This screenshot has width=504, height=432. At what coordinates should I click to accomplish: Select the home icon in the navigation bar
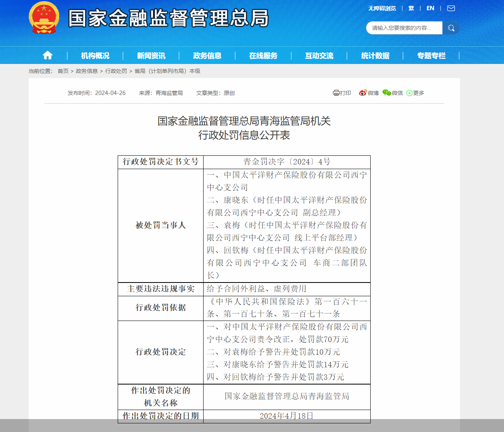[x=47, y=55]
